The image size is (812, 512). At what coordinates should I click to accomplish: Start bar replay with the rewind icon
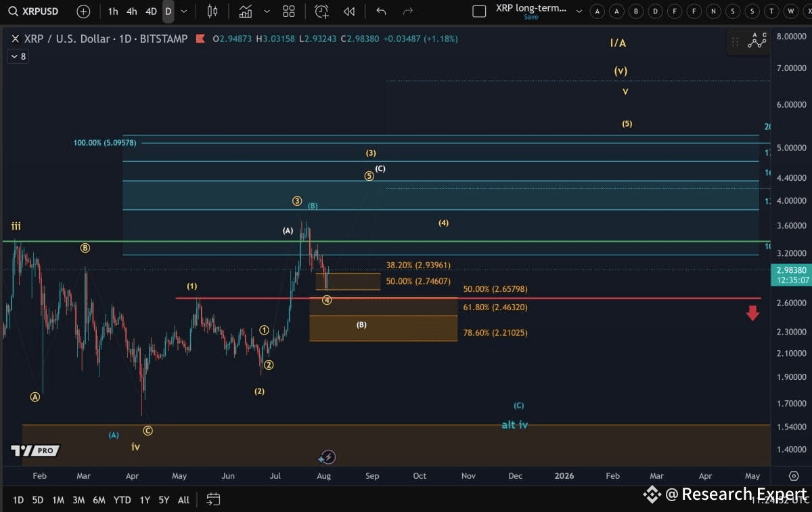point(349,12)
